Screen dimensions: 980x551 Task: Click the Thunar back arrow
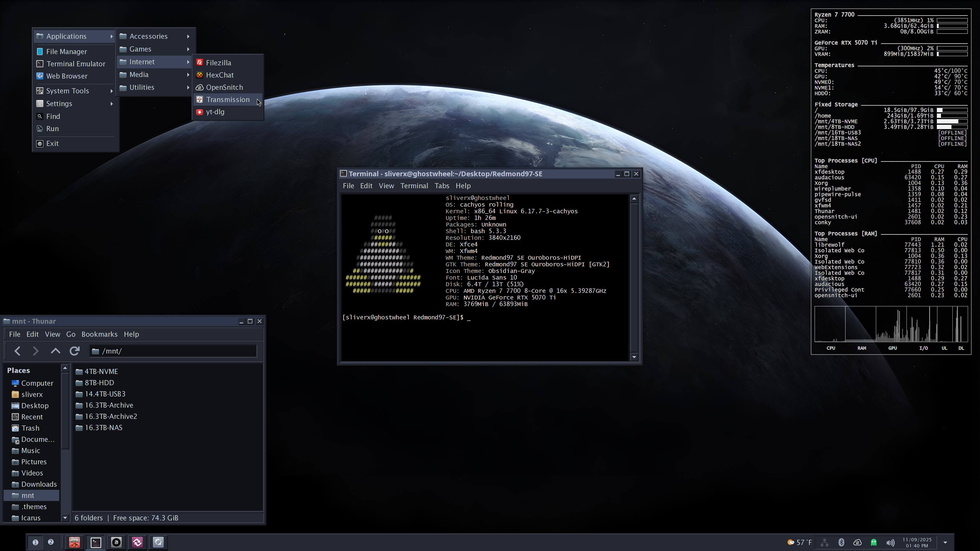[17, 351]
